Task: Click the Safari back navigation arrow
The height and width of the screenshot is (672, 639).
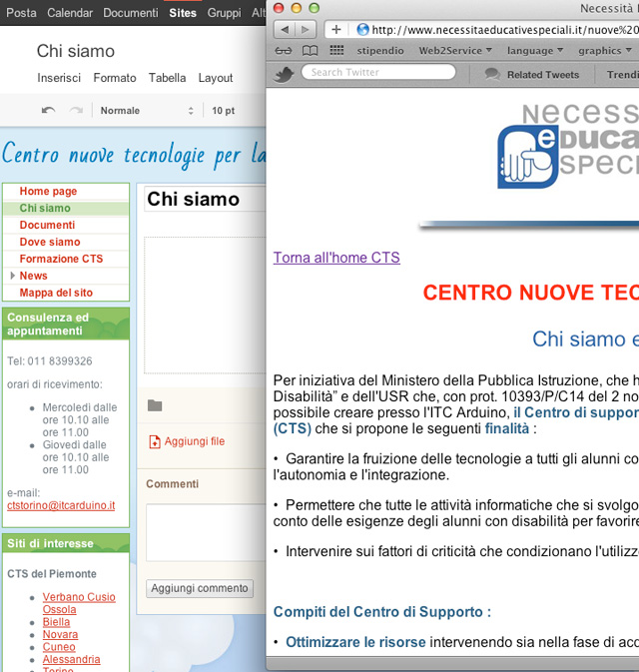Action: pyautogui.click(x=285, y=30)
